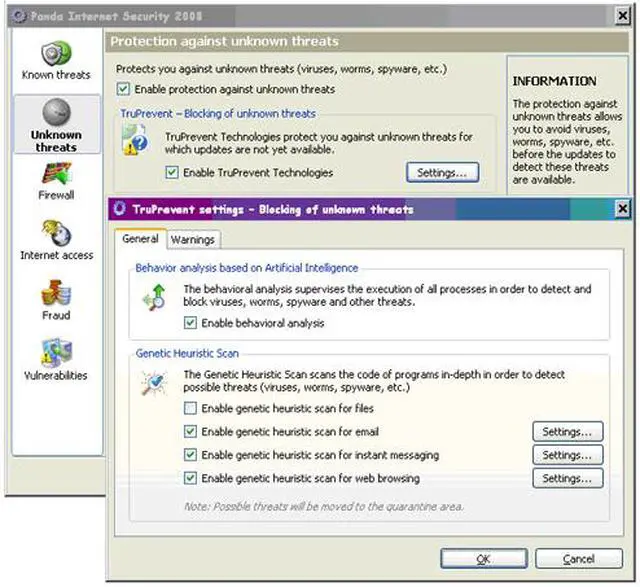This screenshot has height=587, width=640.
Task: Open Settings for web browsing scan
Action: (x=567, y=479)
